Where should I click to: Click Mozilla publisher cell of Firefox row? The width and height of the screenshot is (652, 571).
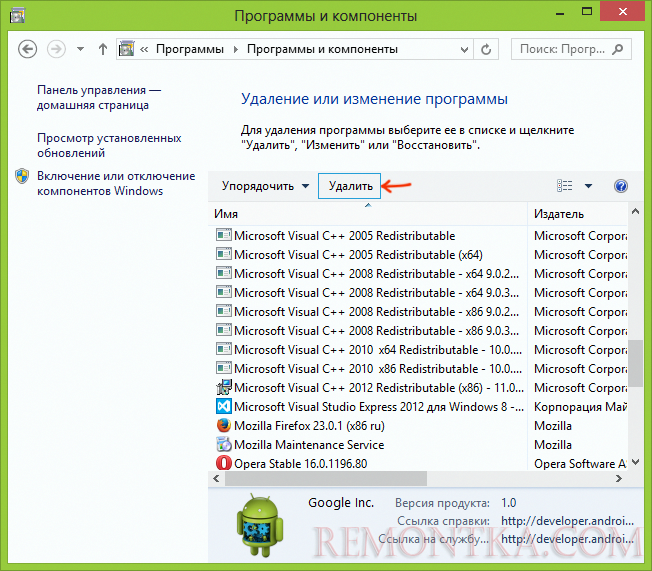click(x=553, y=426)
